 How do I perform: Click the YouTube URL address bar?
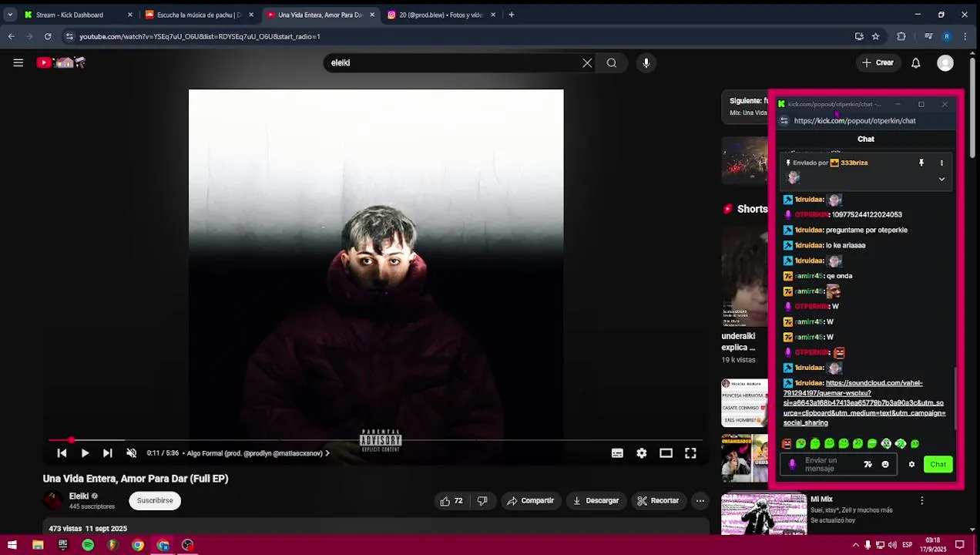462,36
